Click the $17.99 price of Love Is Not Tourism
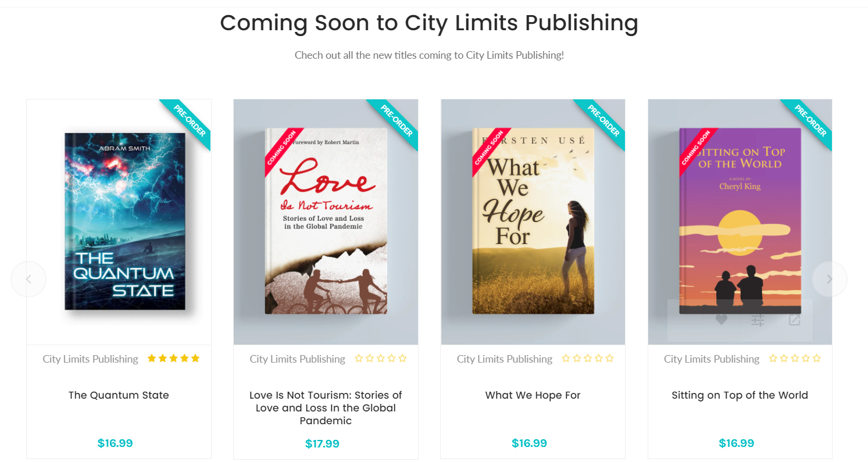The width and height of the screenshot is (868, 462). click(322, 444)
